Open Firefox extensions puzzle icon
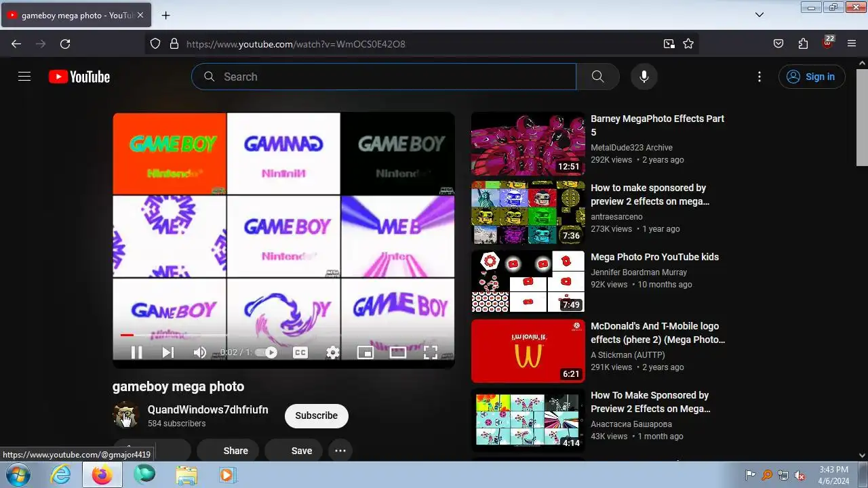This screenshot has height=488, width=868. tap(803, 44)
